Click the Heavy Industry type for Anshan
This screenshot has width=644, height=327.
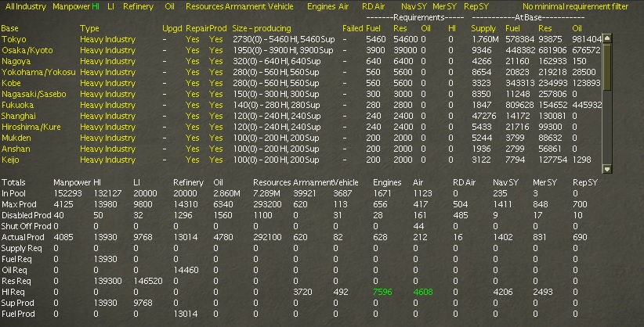[x=107, y=149]
